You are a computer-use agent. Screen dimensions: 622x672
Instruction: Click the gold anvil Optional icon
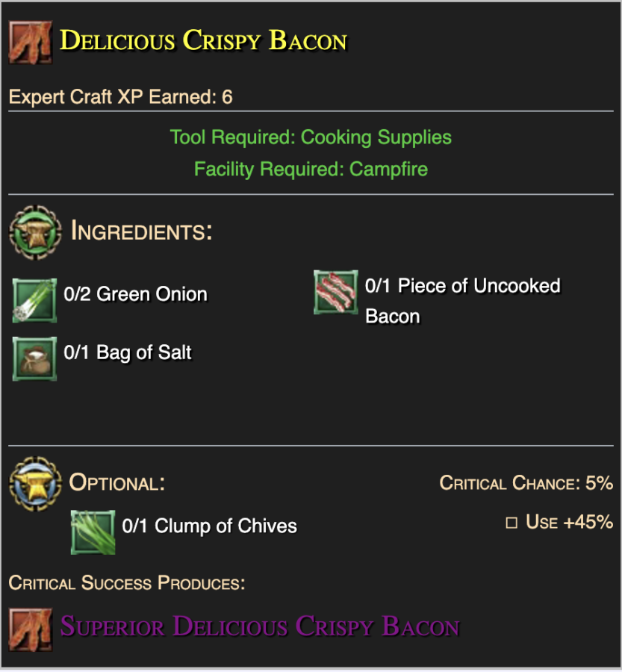click(36, 484)
